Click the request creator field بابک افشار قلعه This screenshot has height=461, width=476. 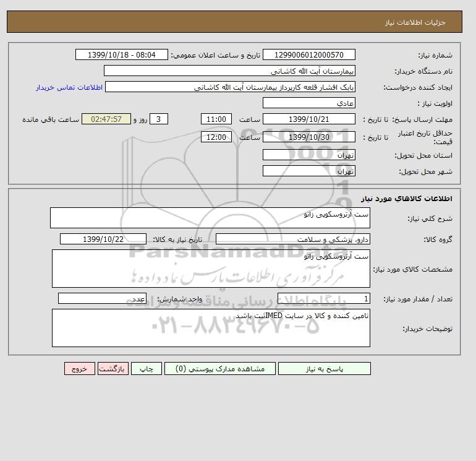pos(230,87)
